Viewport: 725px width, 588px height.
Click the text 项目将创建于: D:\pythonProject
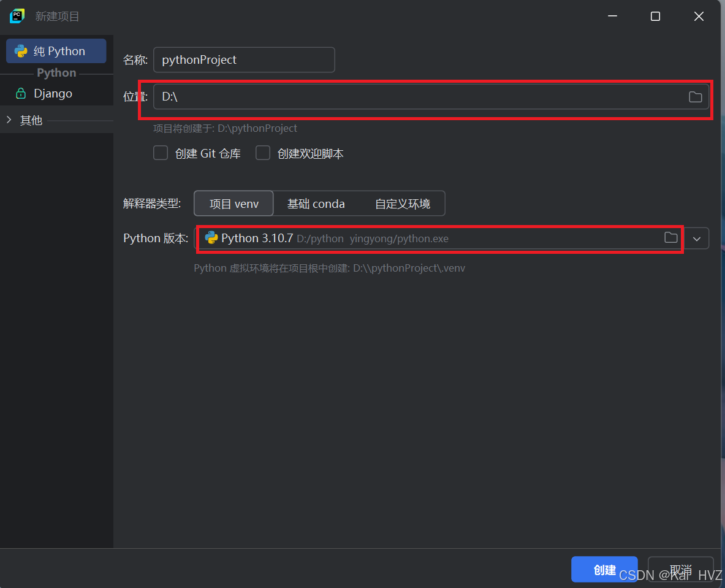(225, 128)
